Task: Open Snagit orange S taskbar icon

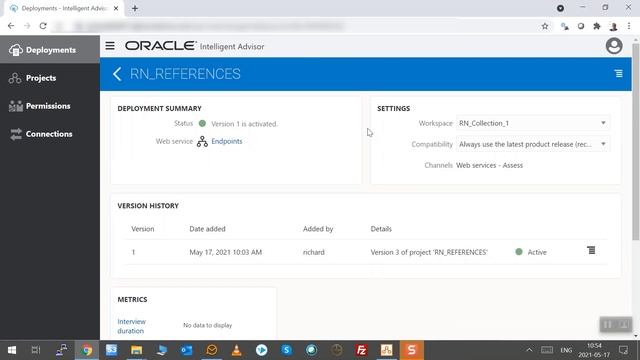Action: click(x=411, y=350)
